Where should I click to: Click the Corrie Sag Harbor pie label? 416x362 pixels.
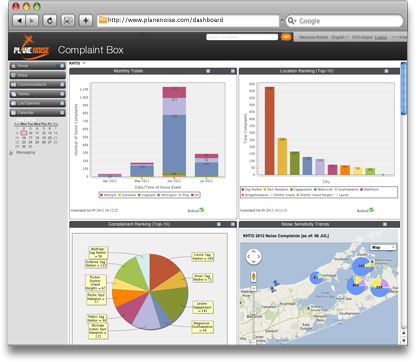pos(203,257)
